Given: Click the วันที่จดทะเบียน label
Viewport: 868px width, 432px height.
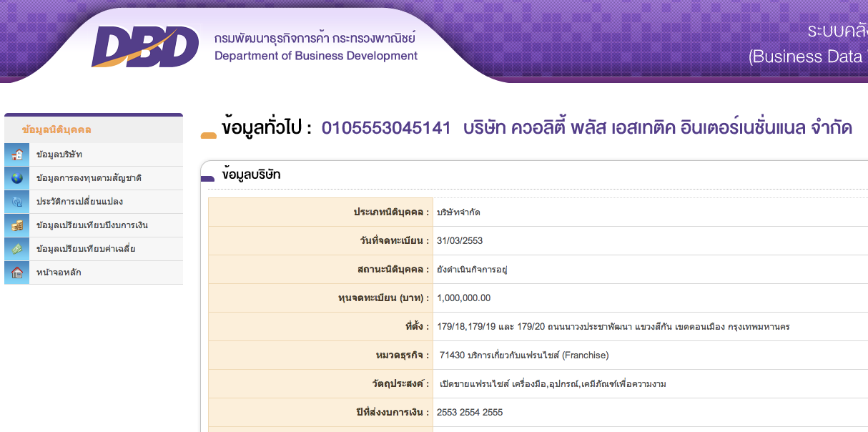Looking at the screenshot, I should [395, 241].
